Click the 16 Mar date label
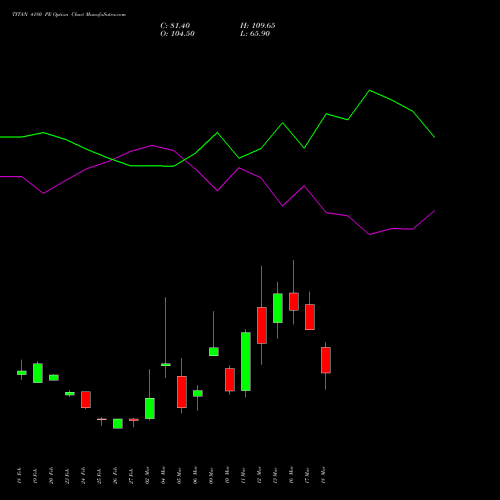 coord(291,476)
